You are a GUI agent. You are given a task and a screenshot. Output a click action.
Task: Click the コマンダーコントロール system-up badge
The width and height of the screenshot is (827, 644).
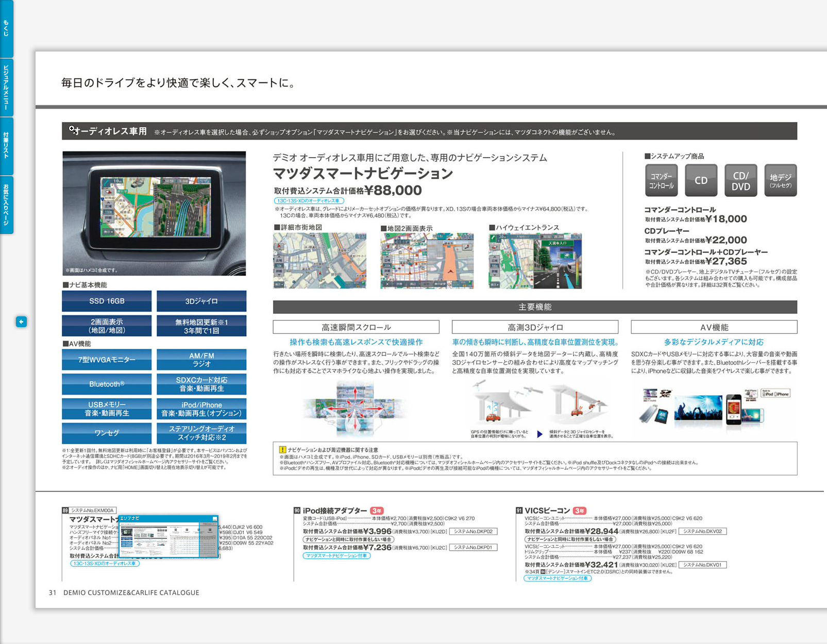point(662,180)
